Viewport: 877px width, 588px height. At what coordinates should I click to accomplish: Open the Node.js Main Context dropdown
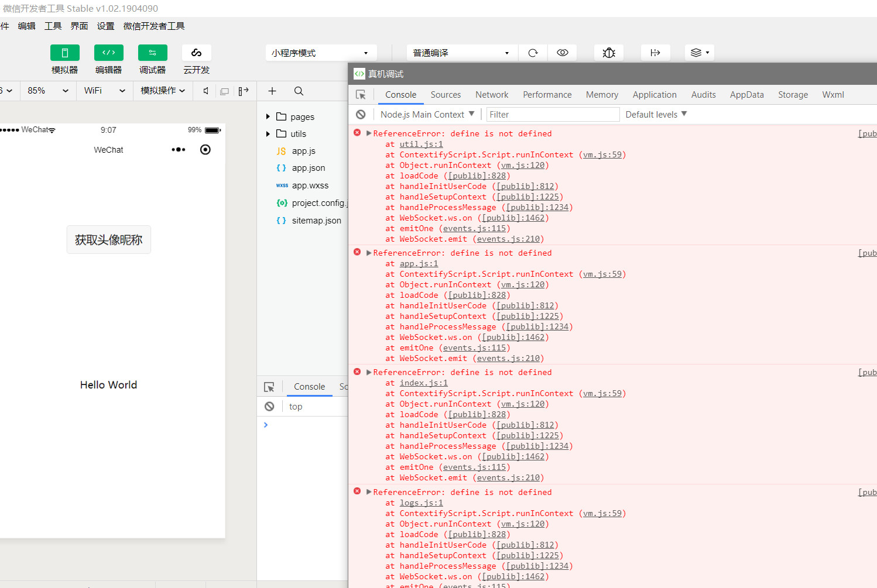[x=427, y=115]
